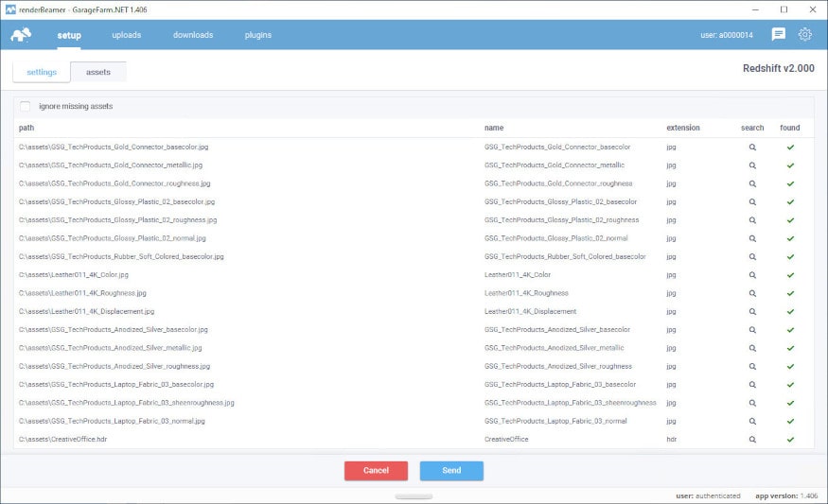Close the renderBeamer window
The width and height of the screenshot is (828, 504).
point(813,9)
